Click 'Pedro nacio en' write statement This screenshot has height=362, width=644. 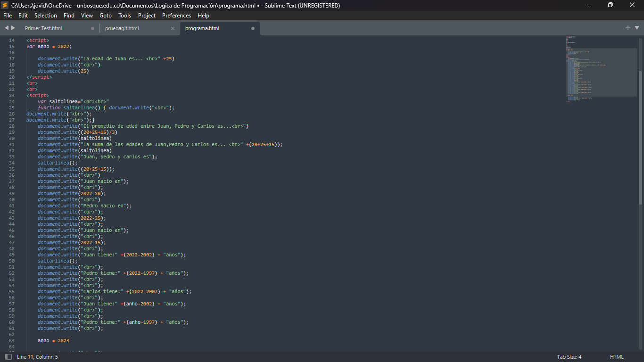click(85, 206)
